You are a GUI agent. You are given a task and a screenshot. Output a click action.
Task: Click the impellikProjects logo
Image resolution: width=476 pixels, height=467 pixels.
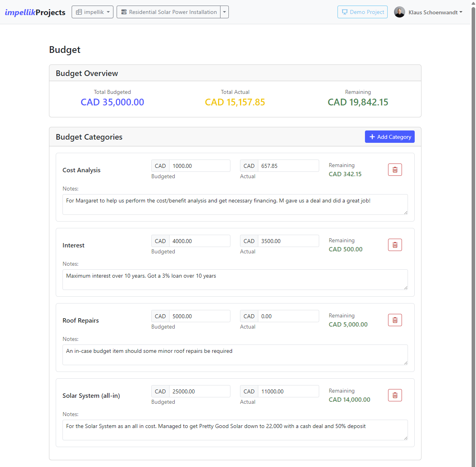click(x=35, y=12)
